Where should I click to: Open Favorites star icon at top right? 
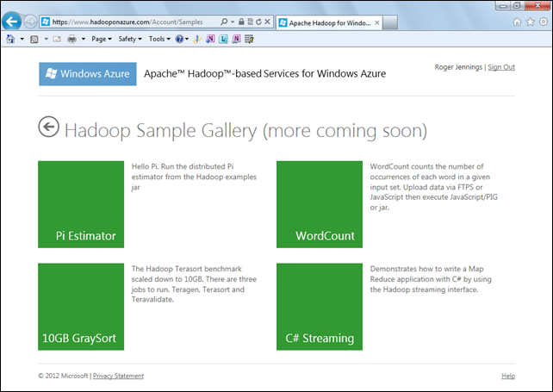(x=530, y=22)
